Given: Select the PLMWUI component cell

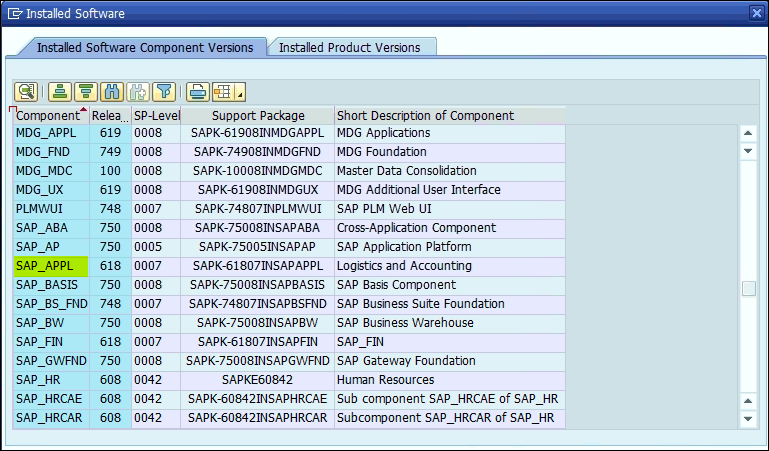Looking at the screenshot, I should point(51,209).
